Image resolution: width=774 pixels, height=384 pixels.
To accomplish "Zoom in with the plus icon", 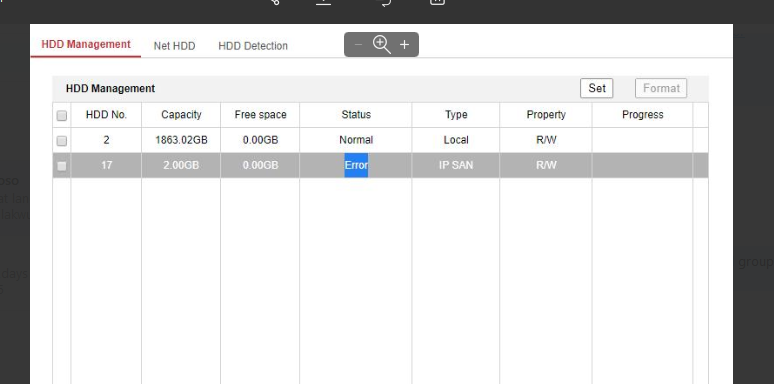I will click(x=404, y=45).
